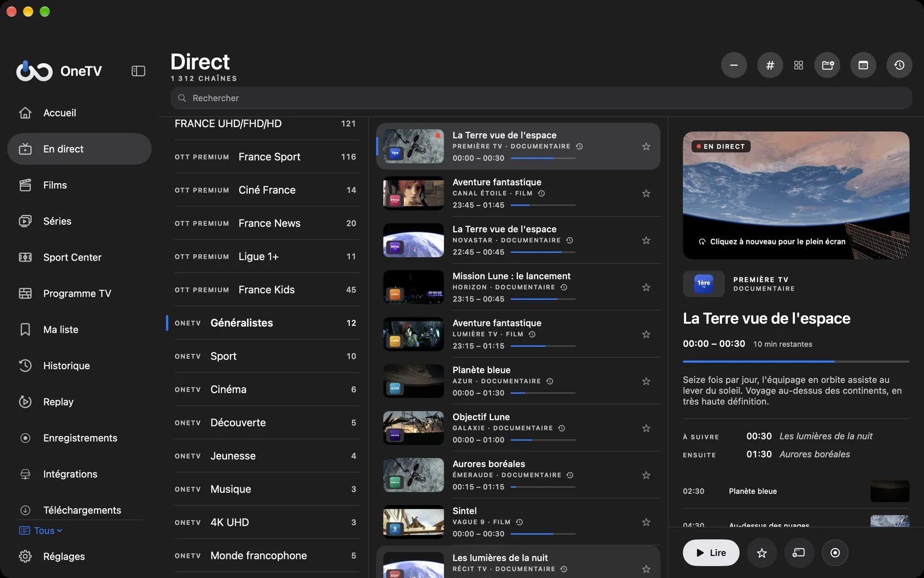Open Historique in the sidebar
The height and width of the screenshot is (578, 924).
(79, 366)
